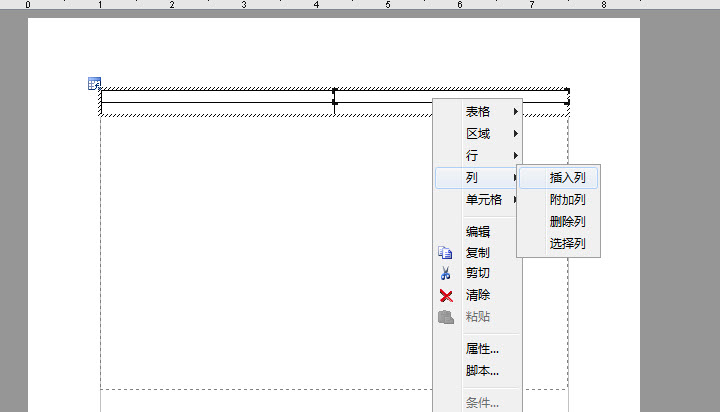Select 选择列 in the submenu
The height and width of the screenshot is (412, 720).
[559, 244]
